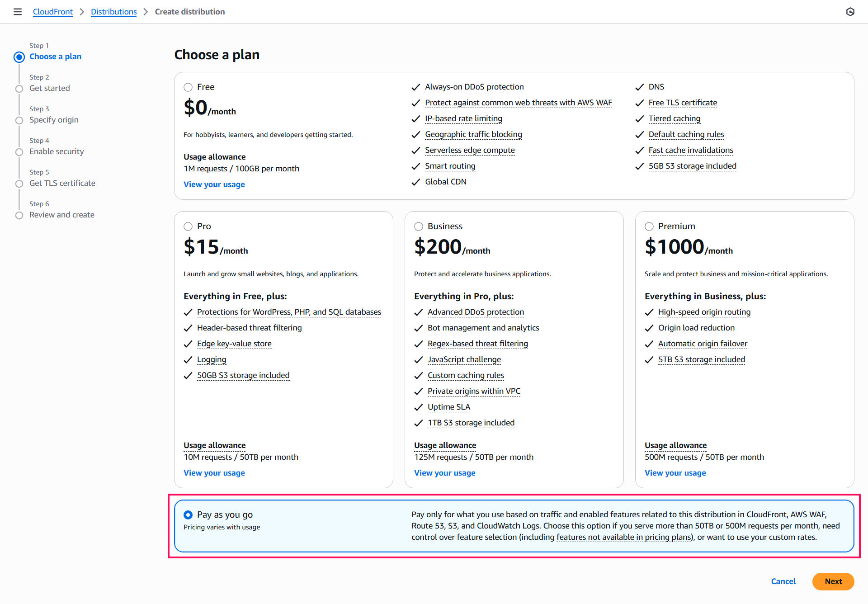View your usage under the Business plan
The image size is (868, 604).
tap(444, 473)
